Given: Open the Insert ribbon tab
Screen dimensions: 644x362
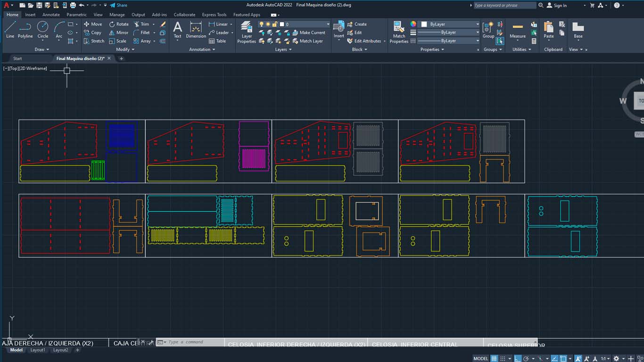Looking at the screenshot, I should (30, 15).
